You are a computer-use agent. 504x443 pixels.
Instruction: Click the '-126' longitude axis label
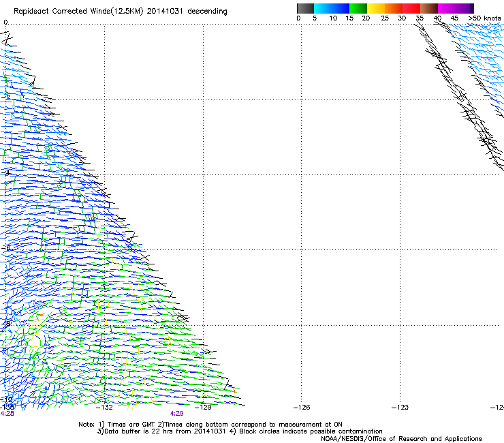pos(302,408)
